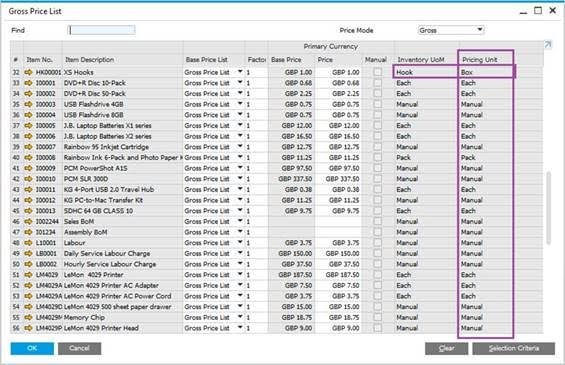The width and height of the screenshot is (565, 365).
Task: Open link arrow for item I00001
Action: pyautogui.click(x=28, y=83)
